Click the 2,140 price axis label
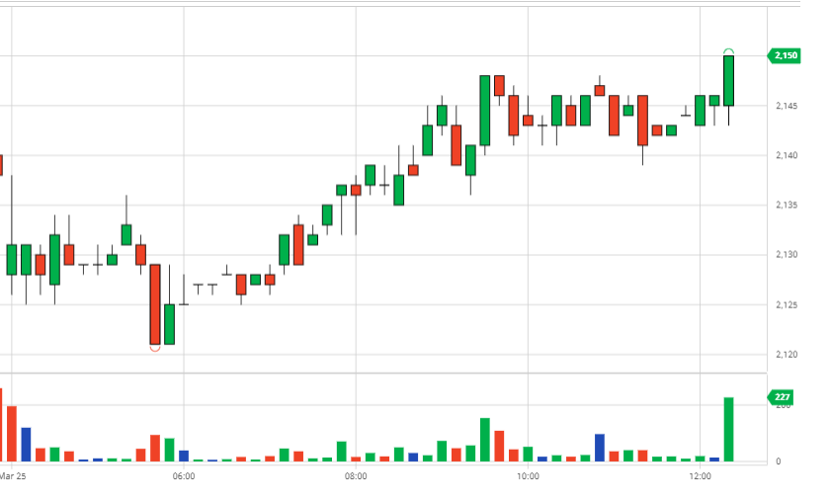The width and height of the screenshot is (830, 504). click(x=787, y=155)
